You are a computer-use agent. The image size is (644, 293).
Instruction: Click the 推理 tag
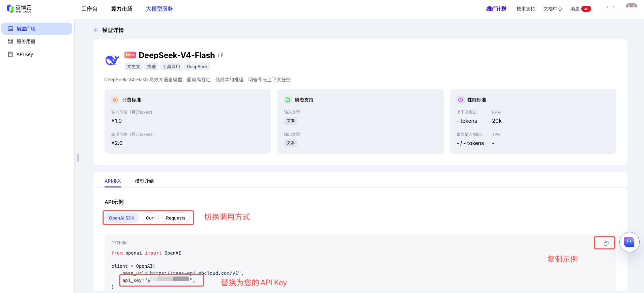coord(151,66)
